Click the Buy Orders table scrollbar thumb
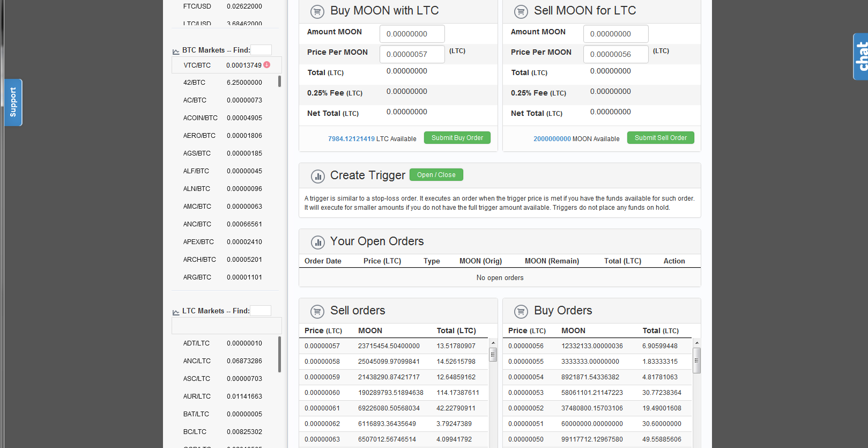The width and height of the screenshot is (868, 448). (696, 361)
